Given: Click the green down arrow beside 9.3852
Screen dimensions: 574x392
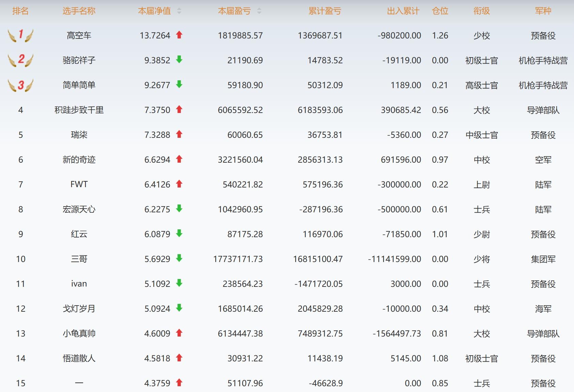Looking at the screenshot, I should (x=179, y=60).
